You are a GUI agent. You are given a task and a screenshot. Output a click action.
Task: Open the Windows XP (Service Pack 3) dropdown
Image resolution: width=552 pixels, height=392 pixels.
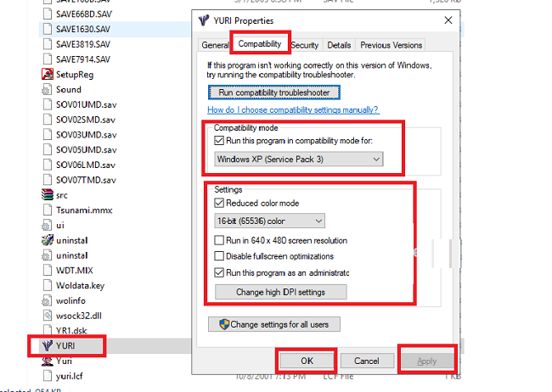(x=298, y=159)
